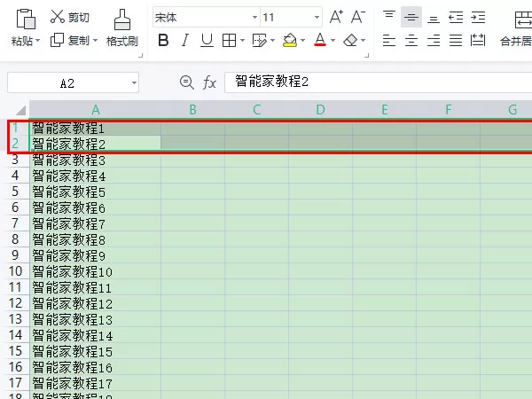Viewport: 532px width, 399px height.
Task: Click cell containing 智能家教程5
Action: click(x=96, y=192)
